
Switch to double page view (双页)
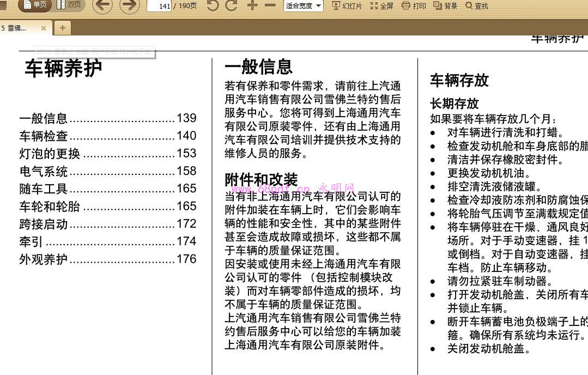pyautogui.click(x=69, y=5)
